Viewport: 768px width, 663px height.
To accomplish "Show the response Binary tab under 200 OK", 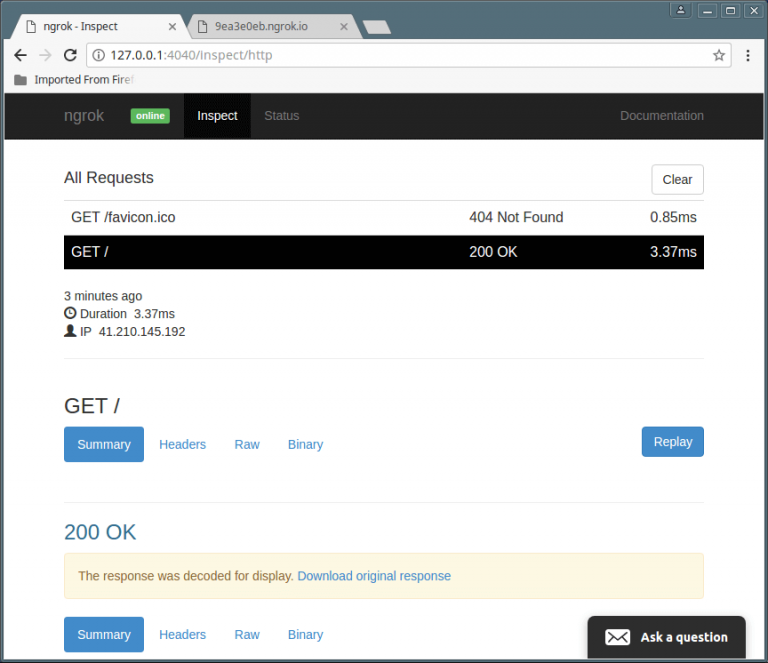I will point(306,635).
